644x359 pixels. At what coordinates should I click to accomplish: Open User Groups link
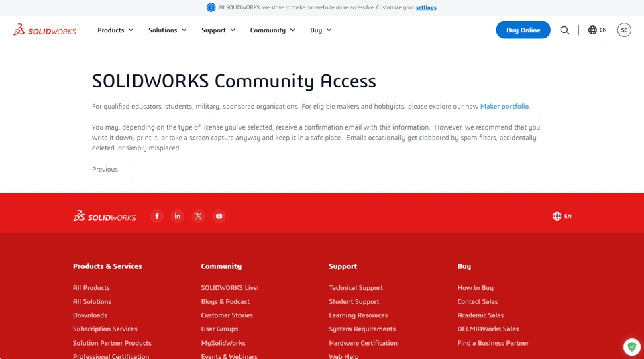point(219,329)
